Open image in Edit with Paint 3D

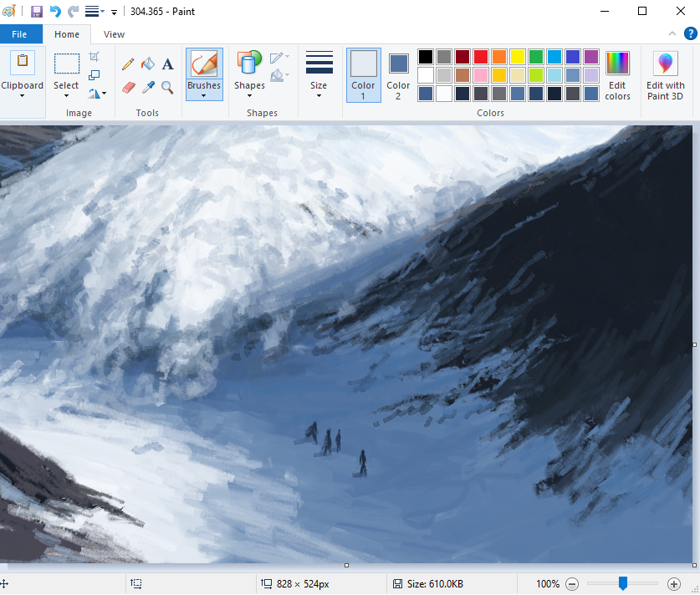tap(665, 75)
